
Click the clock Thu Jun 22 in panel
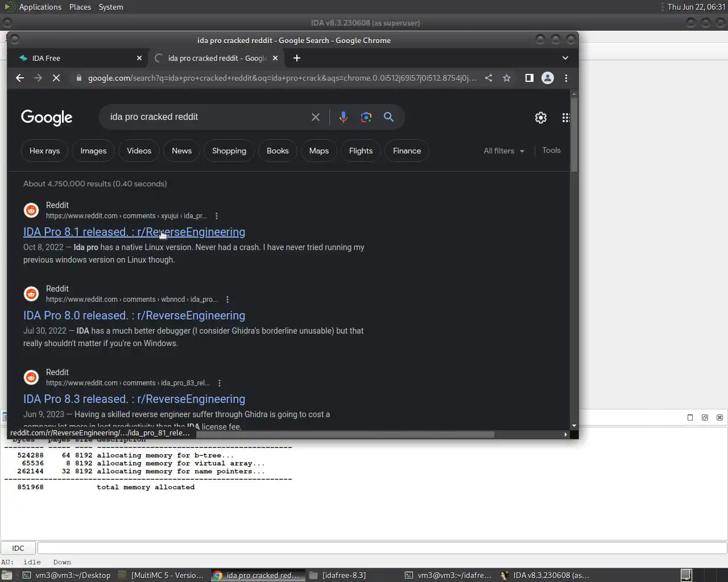pyautogui.click(x=696, y=7)
